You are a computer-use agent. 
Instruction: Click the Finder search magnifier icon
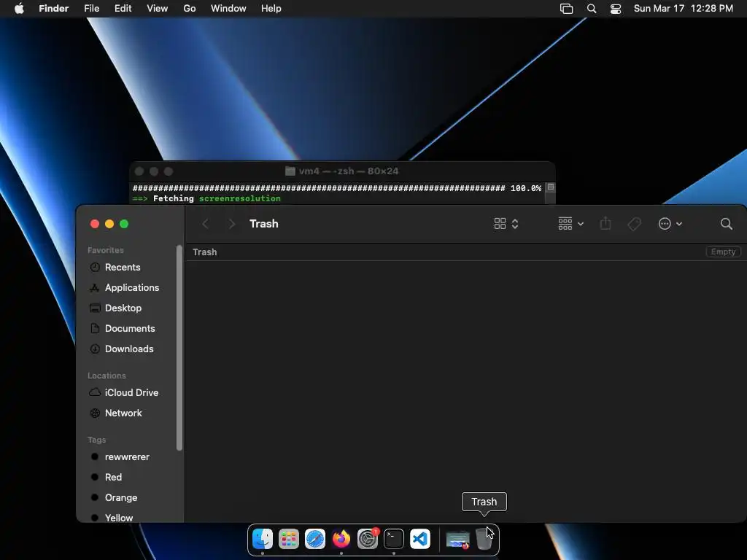pos(726,224)
